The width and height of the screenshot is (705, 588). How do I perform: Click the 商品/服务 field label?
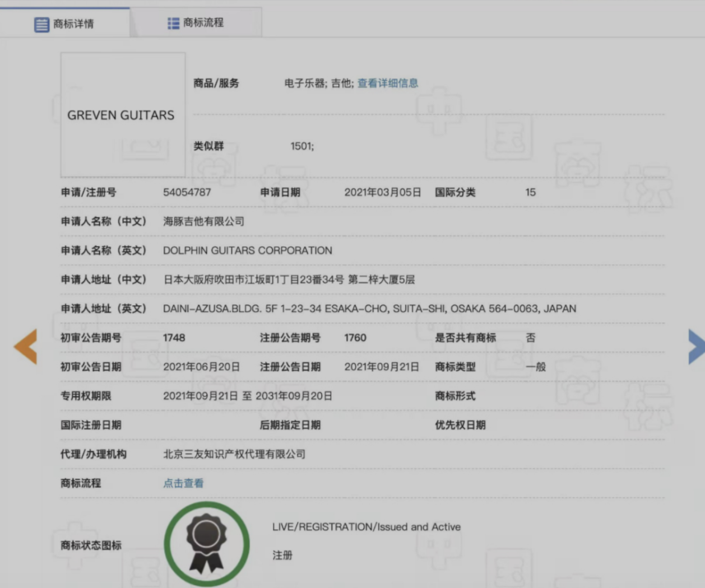pyautogui.click(x=216, y=83)
